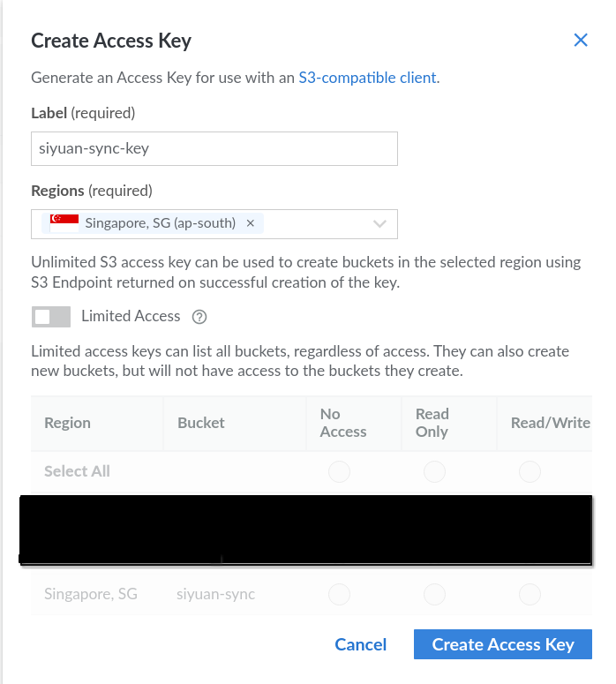Image resolution: width=616 pixels, height=684 pixels.
Task: Toggle the Limited Access switch
Action: coord(50,317)
